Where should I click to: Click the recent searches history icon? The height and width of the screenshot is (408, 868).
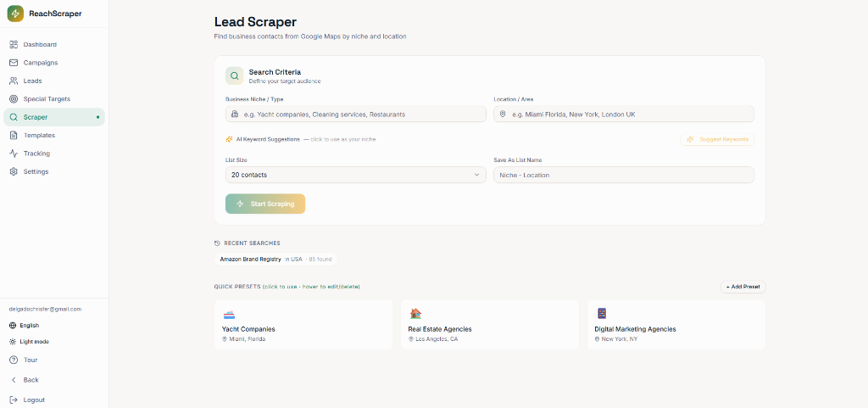217,243
